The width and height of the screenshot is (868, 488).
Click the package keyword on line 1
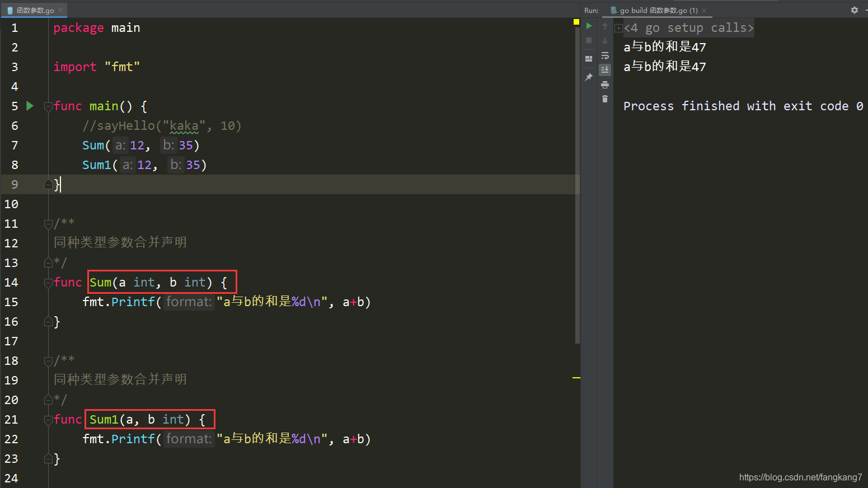(78, 28)
